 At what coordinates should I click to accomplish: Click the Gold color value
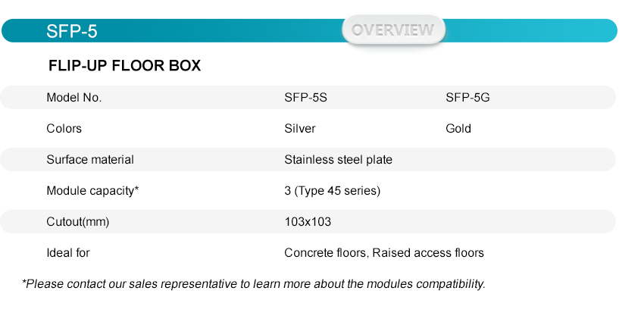[x=458, y=129]
